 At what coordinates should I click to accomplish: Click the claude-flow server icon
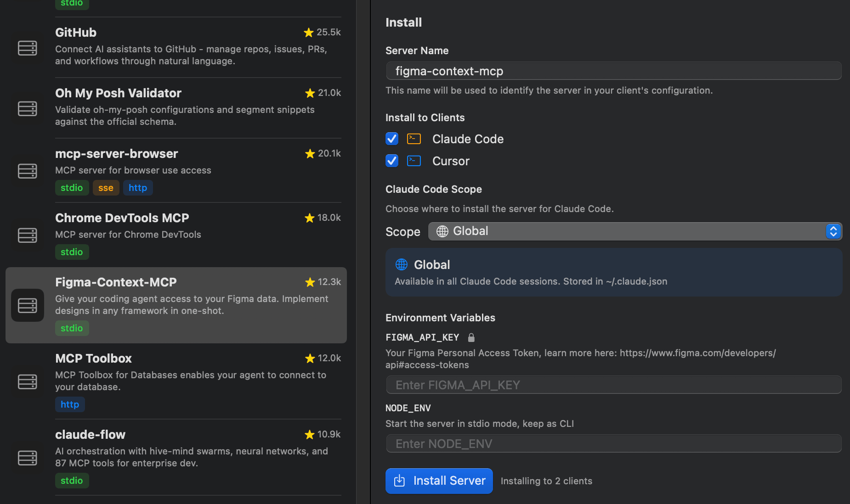point(28,458)
